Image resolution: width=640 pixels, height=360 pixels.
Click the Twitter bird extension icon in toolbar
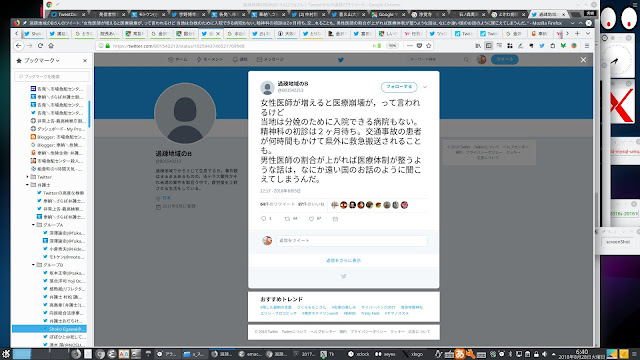pos(542,46)
